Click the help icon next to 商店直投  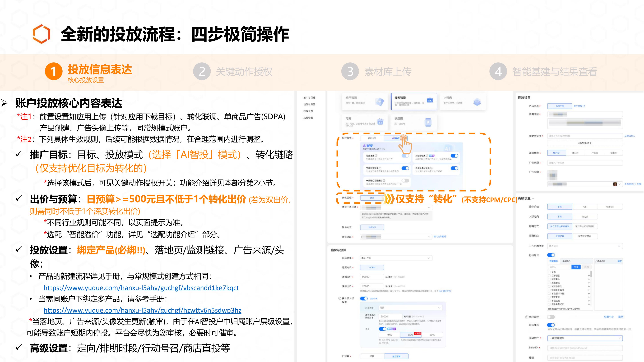click(x=527, y=317)
